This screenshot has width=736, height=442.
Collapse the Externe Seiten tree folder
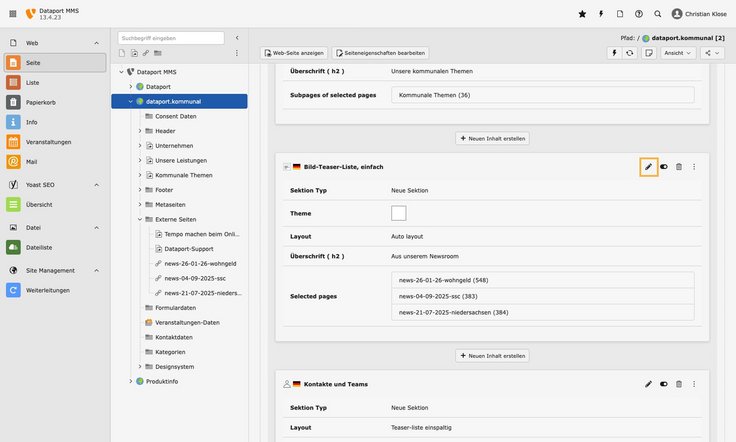[140, 219]
